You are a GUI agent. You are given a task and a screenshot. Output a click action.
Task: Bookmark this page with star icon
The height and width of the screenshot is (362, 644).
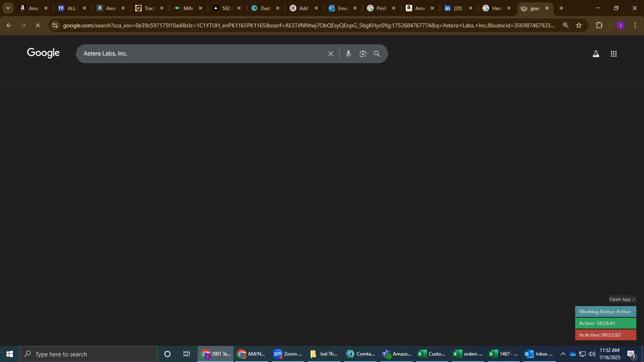click(x=579, y=25)
